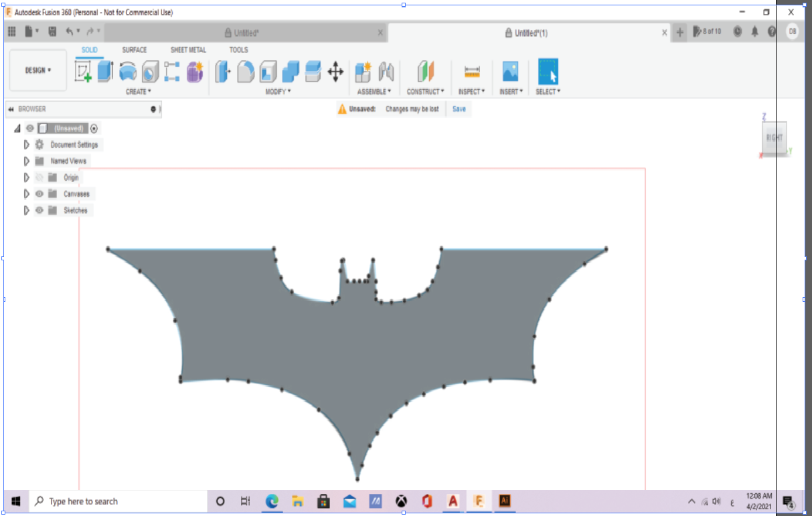Select the Split Body tool icon

(313, 72)
